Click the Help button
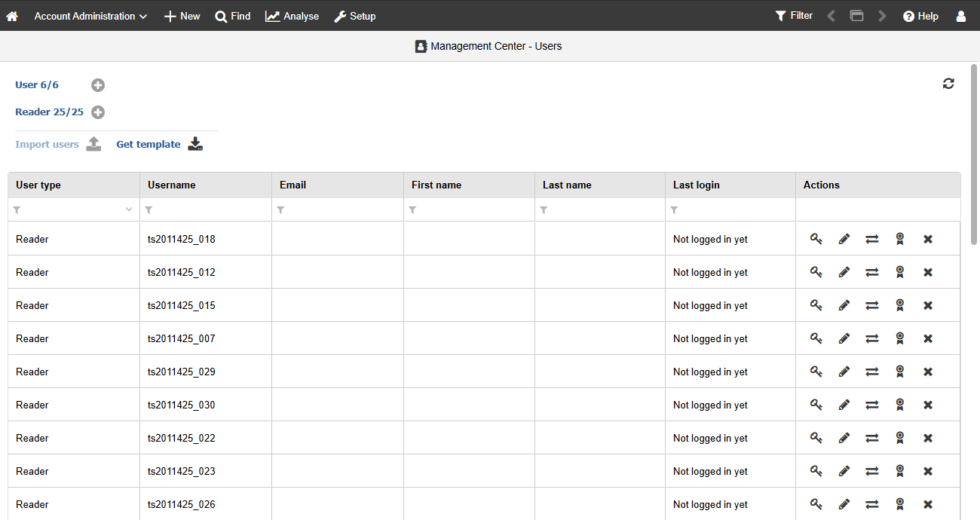Viewport: 980px width, 520px height. [920, 16]
